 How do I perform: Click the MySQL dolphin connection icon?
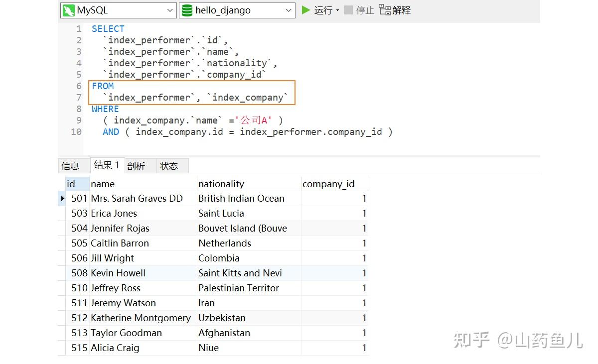68,10
